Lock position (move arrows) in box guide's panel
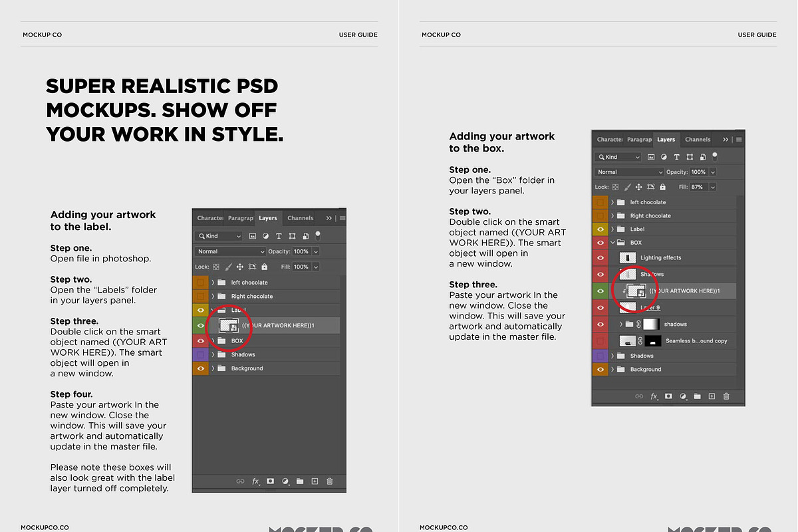 point(639,188)
